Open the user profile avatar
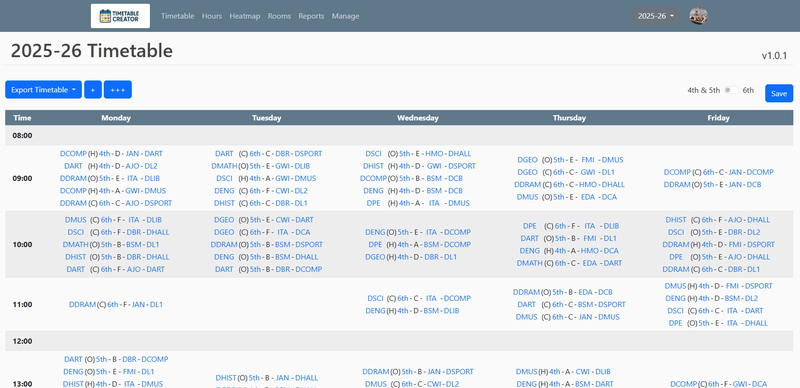The height and width of the screenshot is (388, 800). click(698, 16)
